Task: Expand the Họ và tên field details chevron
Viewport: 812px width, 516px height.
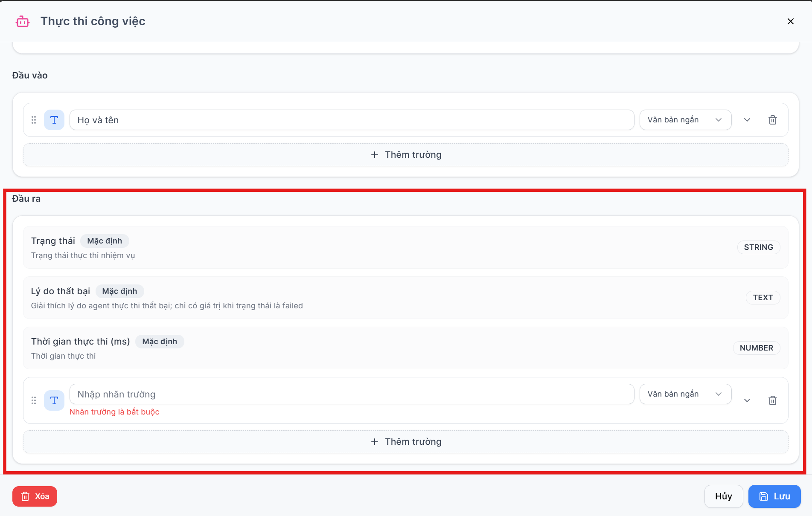Action: 747,120
